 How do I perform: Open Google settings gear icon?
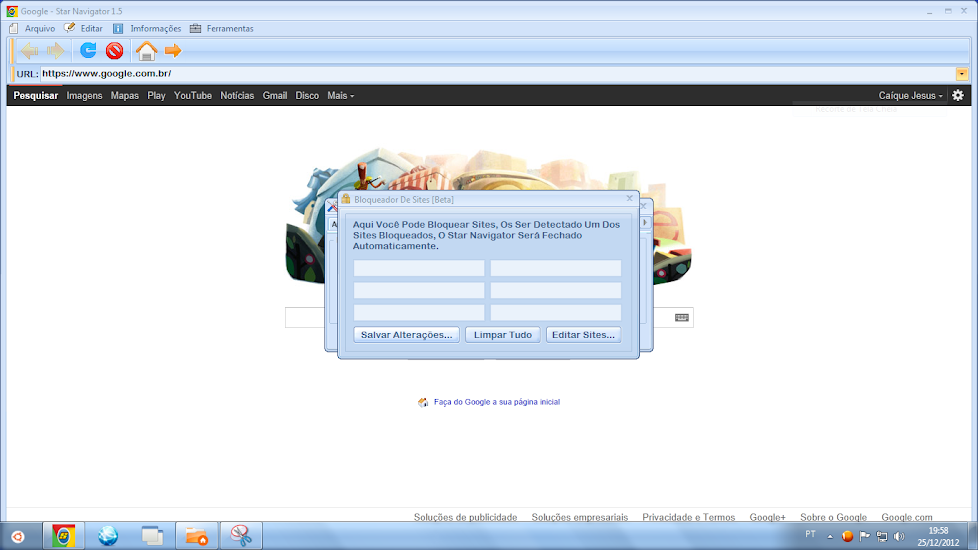[x=958, y=95]
